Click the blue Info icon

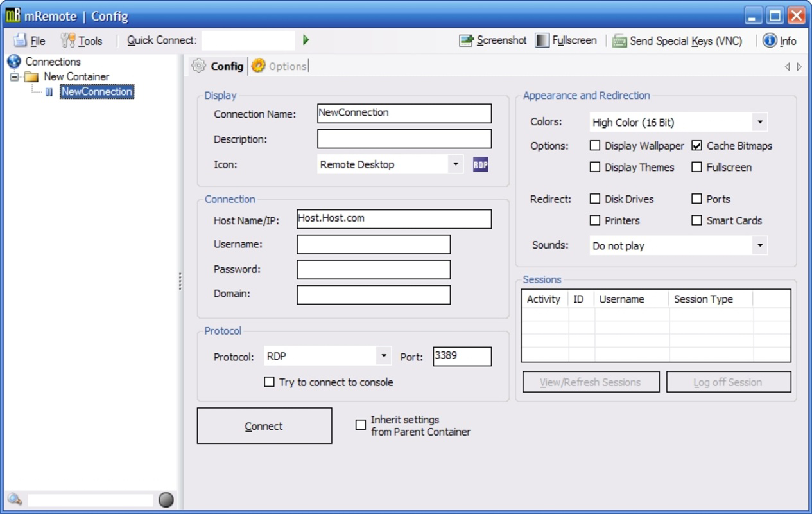point(770,40)
